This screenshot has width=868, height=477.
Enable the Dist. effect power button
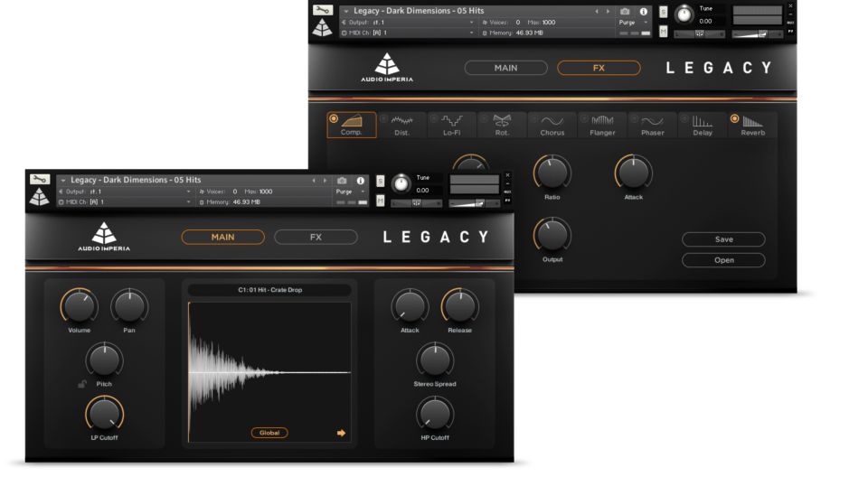click(x=383, y=117)
